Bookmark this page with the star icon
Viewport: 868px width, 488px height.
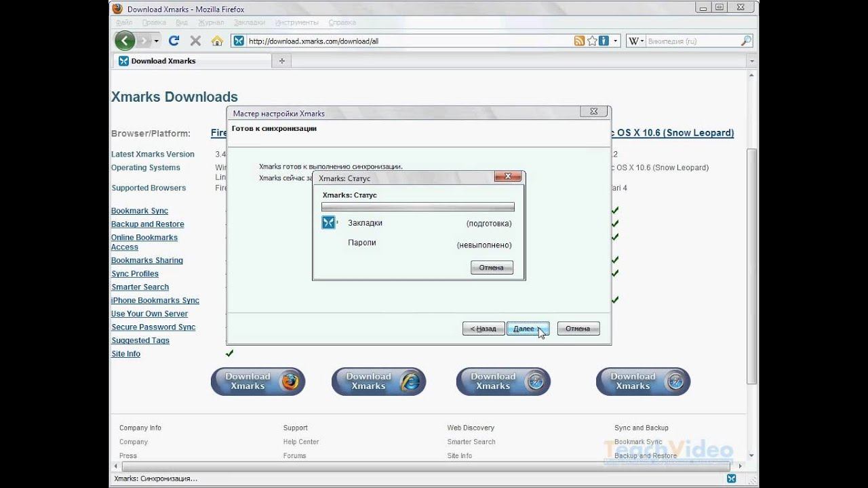pos(592,41)
